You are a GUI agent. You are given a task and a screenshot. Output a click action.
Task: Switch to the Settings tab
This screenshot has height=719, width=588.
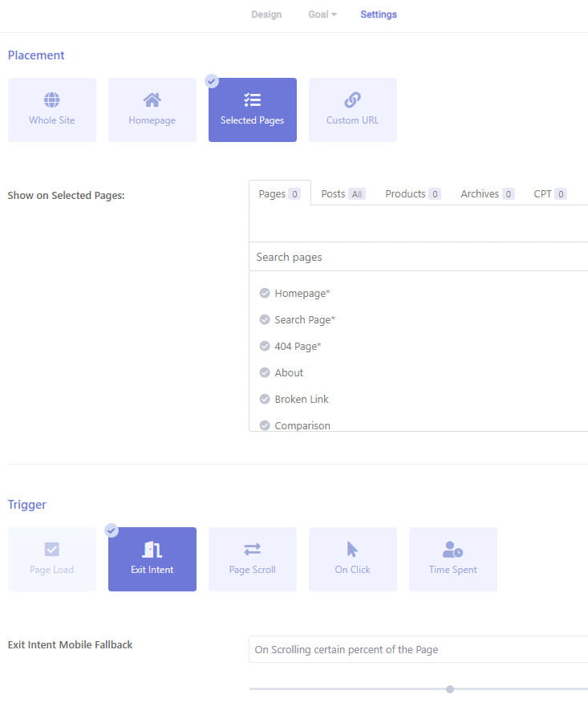click(x=379, y=14)
